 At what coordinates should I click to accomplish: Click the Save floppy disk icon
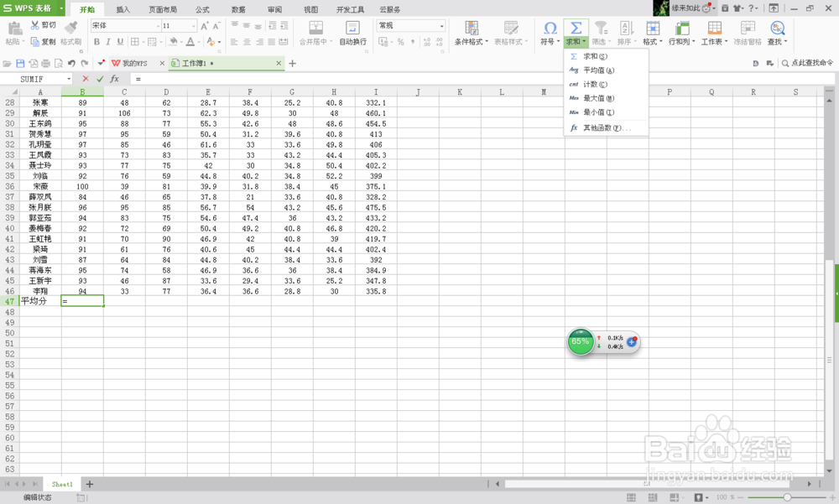(20, 63)
